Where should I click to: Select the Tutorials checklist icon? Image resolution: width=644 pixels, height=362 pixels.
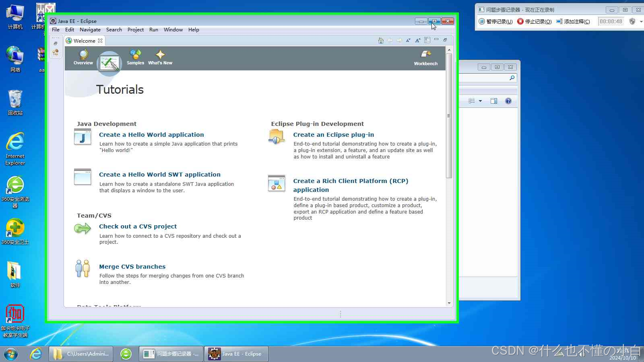[x=109, y=64]
